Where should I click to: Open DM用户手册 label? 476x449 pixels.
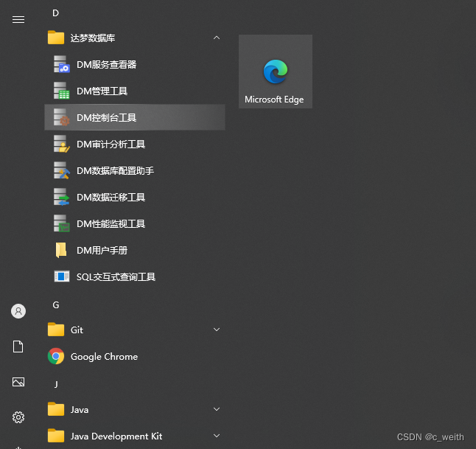pos(102,251)
